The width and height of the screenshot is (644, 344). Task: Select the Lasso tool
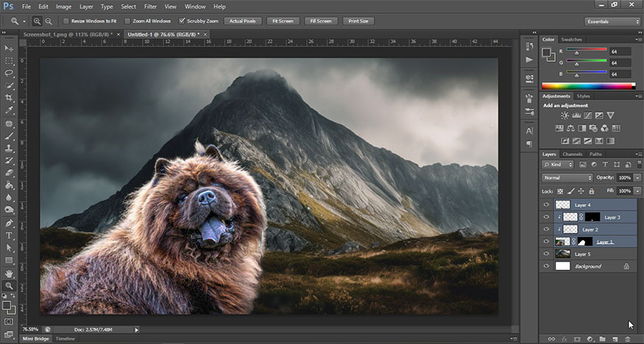9,73
